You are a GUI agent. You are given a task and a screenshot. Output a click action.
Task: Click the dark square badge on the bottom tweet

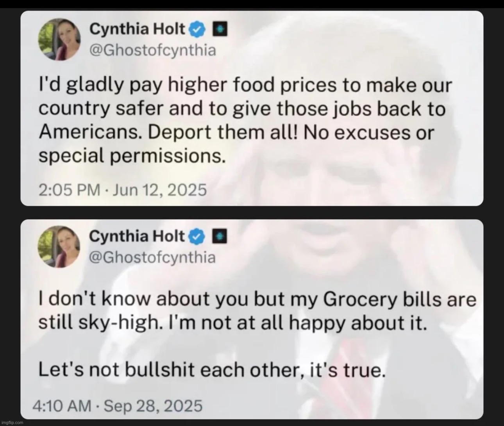[x=220, y=236]
